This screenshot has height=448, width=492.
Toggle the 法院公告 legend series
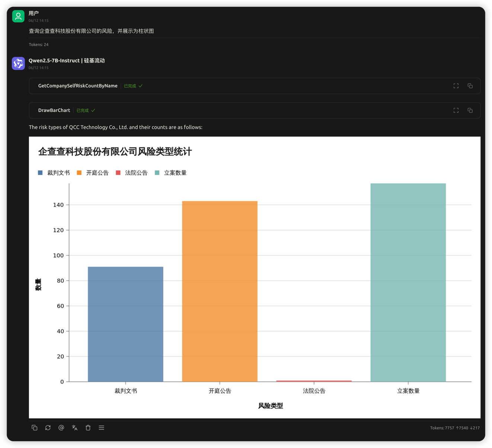(132, 173)
